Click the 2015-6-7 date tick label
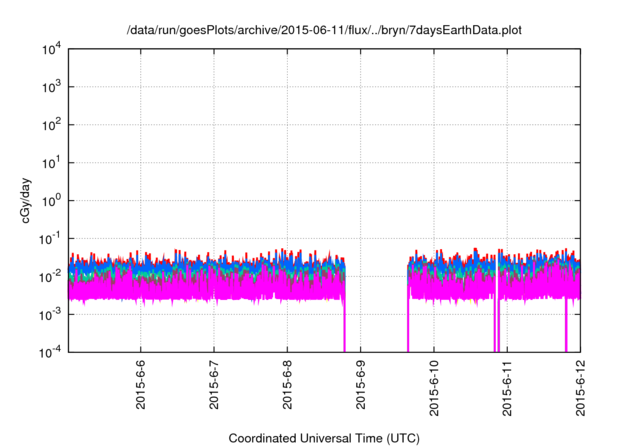 (x=214, y=385)
